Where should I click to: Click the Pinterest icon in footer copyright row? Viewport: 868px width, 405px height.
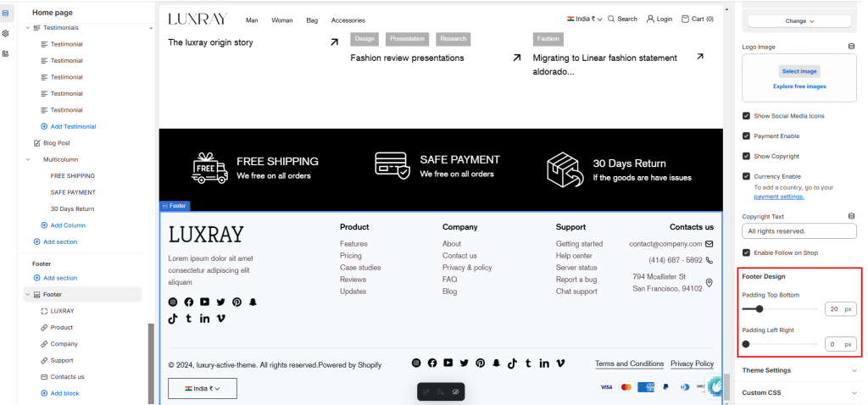pos(481,363)
